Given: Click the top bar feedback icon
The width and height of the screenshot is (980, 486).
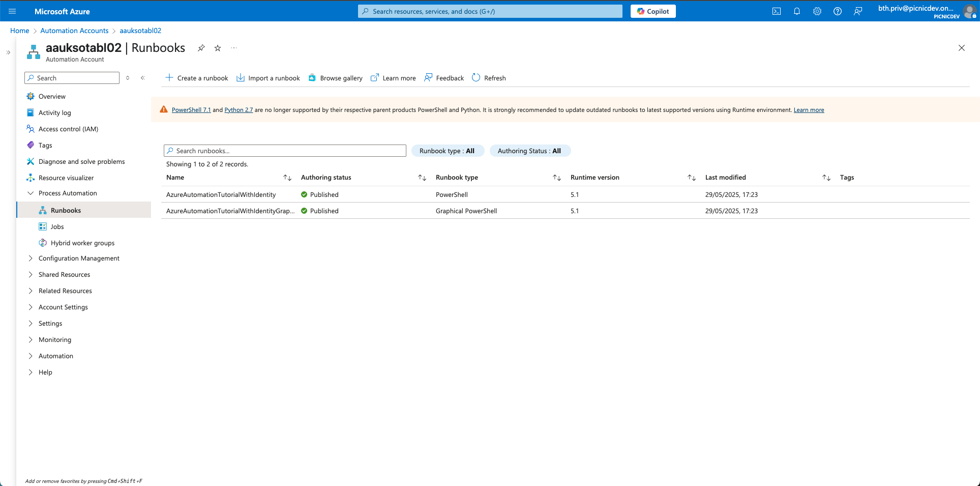Looking at the screenshot, I should (858, 11).
